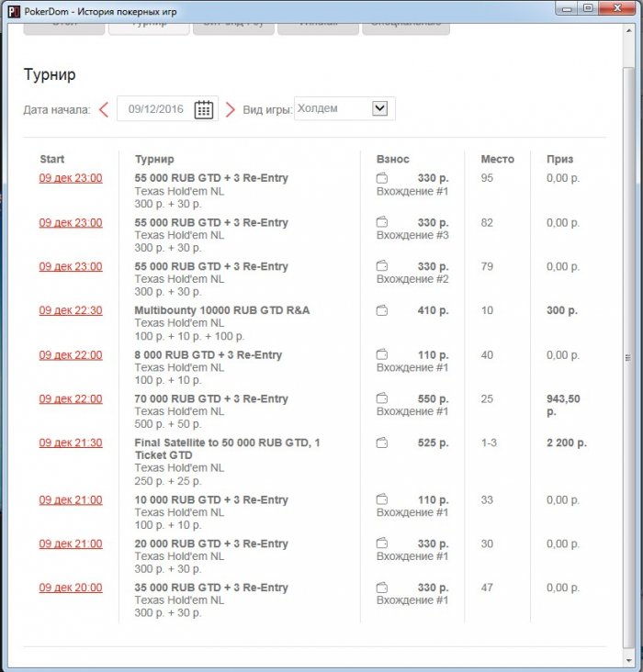
Task: Select '20 000 RUB GTD + 3 Re-Entry' name
Action: pos(211,543)
